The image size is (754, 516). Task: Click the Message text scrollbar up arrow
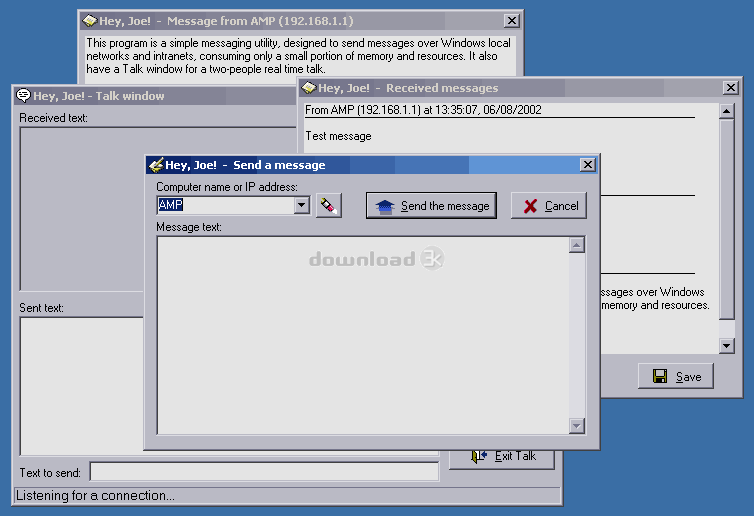pos(577,245)
